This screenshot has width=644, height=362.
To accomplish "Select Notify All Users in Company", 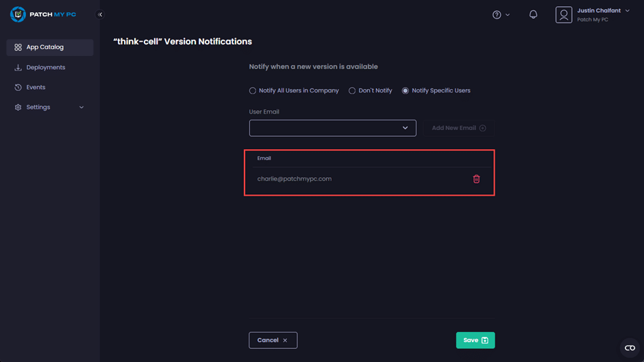I will click(253, 90).
